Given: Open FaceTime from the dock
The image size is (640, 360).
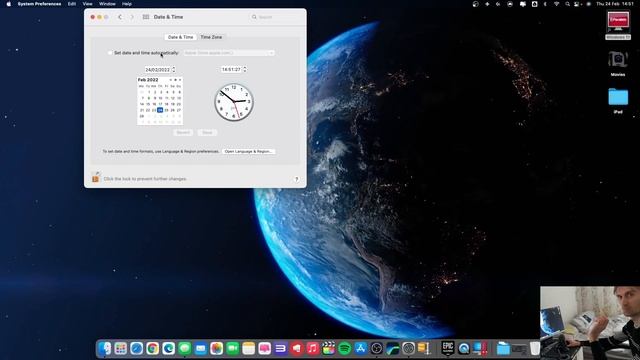Looking at the screenshot, I should pyautogui.click(x=233, y=348).
